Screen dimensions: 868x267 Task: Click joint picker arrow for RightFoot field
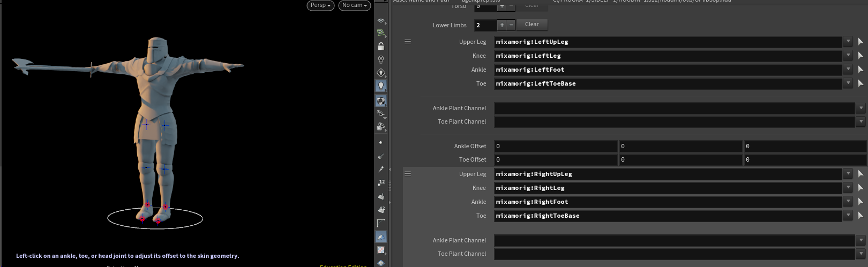(x=860, y=202)
